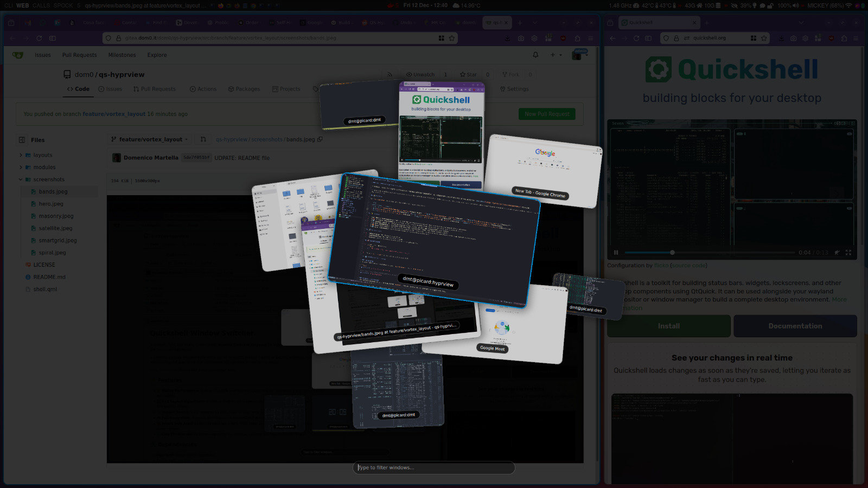
Task: Take a screenshot in Quickshell Firefox window
Action: coord(793,38)
